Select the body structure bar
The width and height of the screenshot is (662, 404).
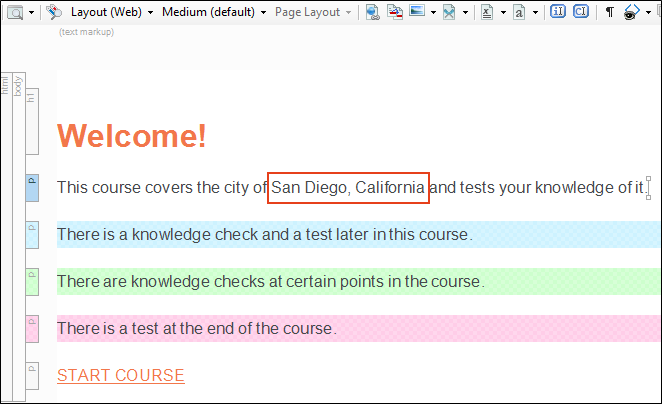(19, 236)
